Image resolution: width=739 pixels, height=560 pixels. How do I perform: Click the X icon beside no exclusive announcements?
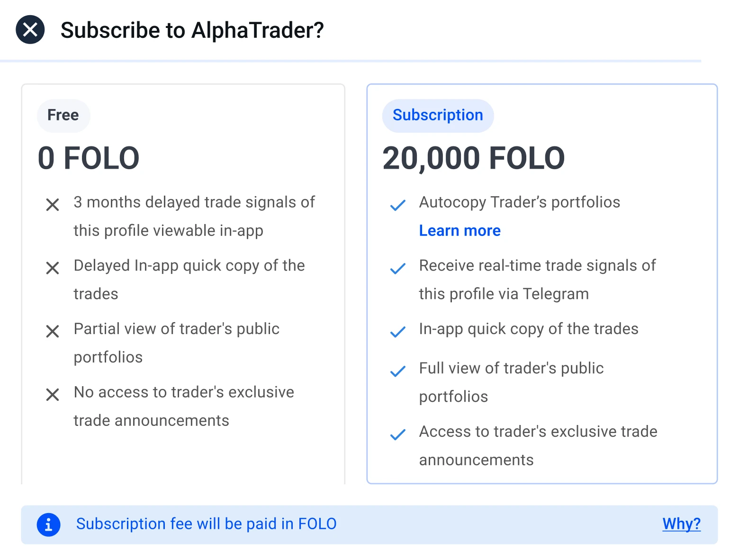tap(53, 395)
